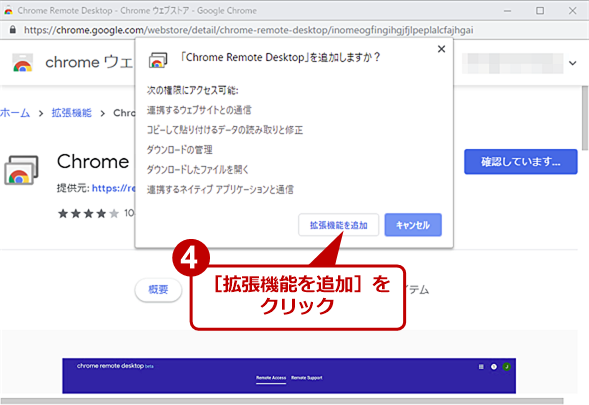
Task: Minimize the Chrome window
Action: coord(507,11)
